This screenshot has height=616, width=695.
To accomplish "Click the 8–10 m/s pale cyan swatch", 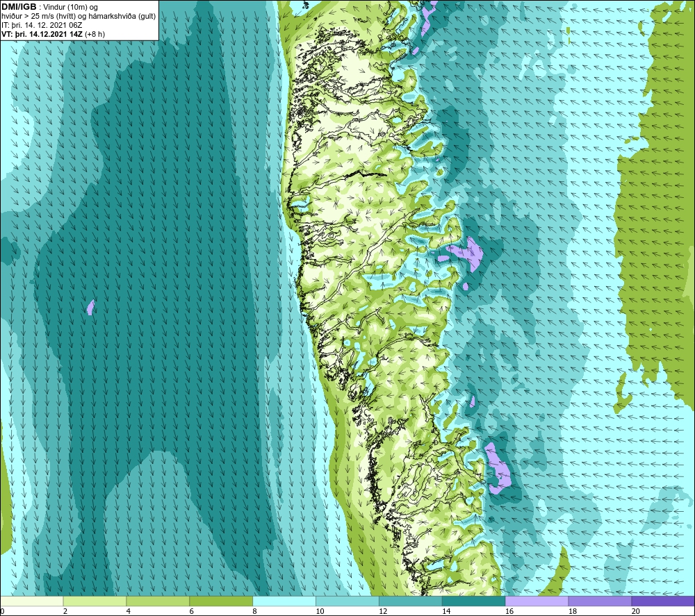I will 284,601.
